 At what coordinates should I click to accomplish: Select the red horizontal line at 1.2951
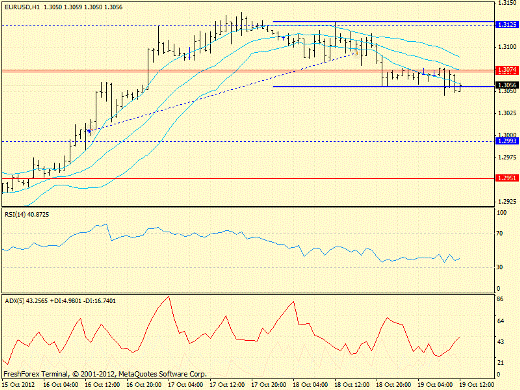pyautogui.click(x=247, y=178)
